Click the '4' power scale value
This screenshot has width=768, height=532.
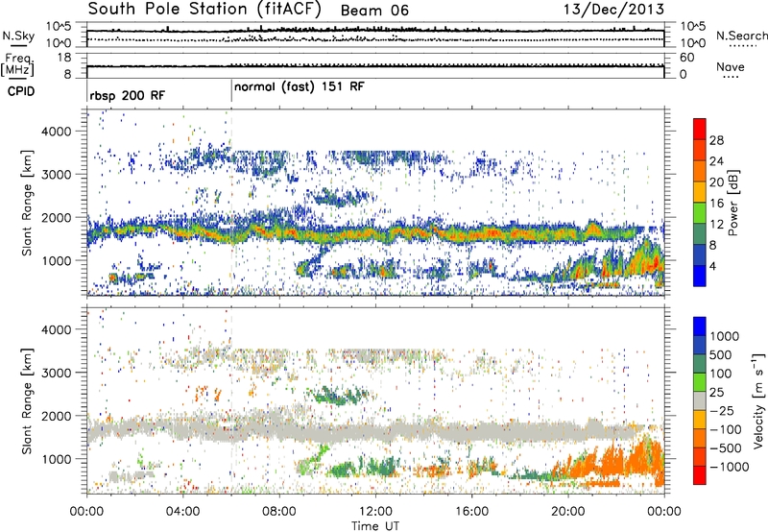[x=712, y=266]
